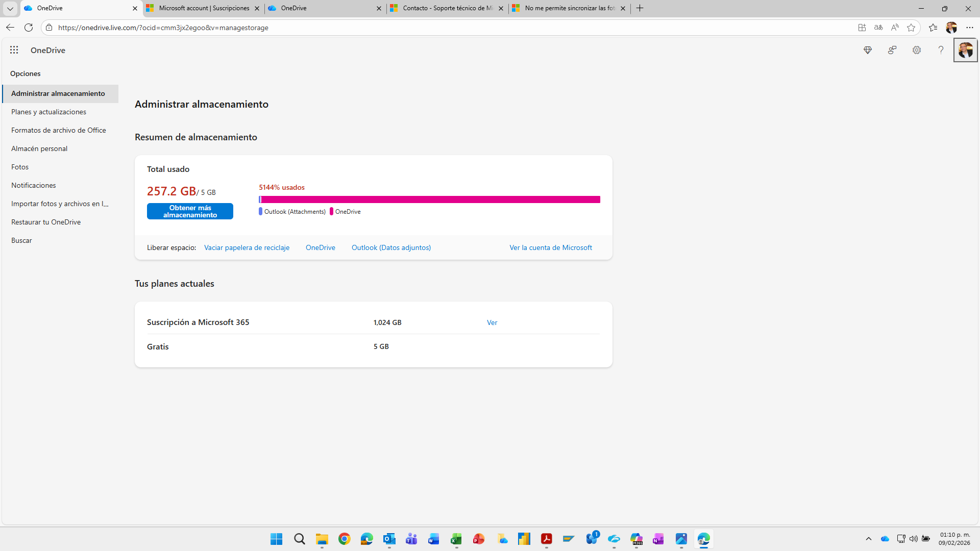This screenshot has height=551, width=980.
Task: Open Edge Settings and more menu
Action: [970, 28]
